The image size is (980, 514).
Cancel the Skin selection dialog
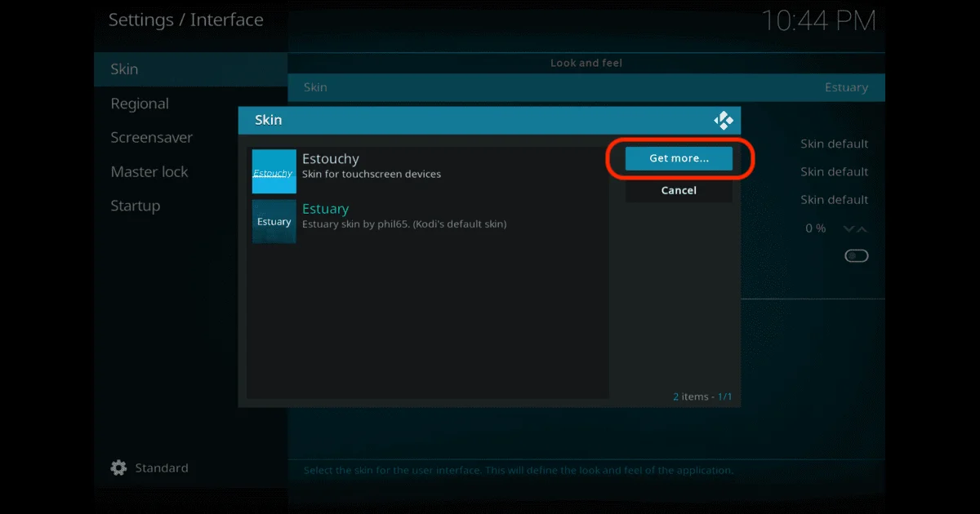coord(678,190)
